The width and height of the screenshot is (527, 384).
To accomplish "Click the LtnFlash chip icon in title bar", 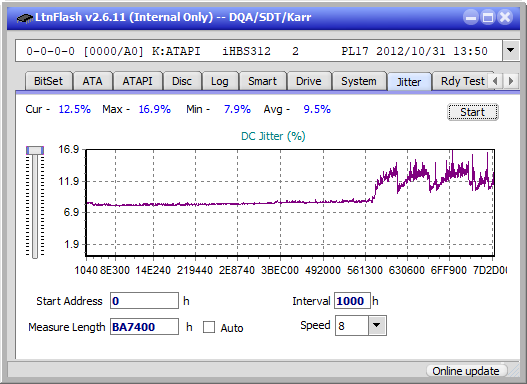I will point(24,17).
